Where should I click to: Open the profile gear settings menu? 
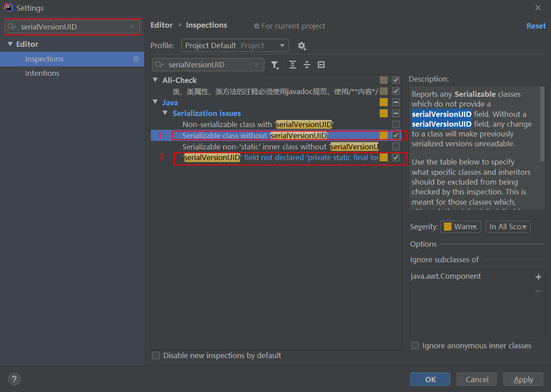pyautogui.click(x=302, y=45)
